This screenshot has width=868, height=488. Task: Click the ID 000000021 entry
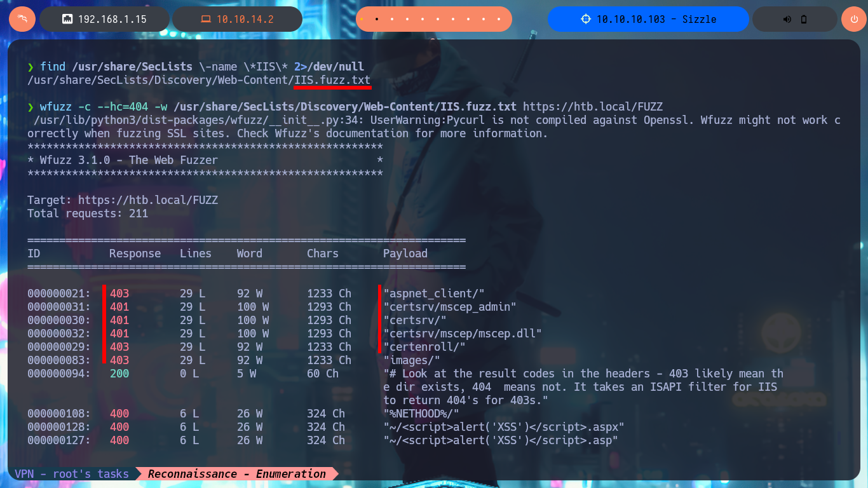[58, 294]
